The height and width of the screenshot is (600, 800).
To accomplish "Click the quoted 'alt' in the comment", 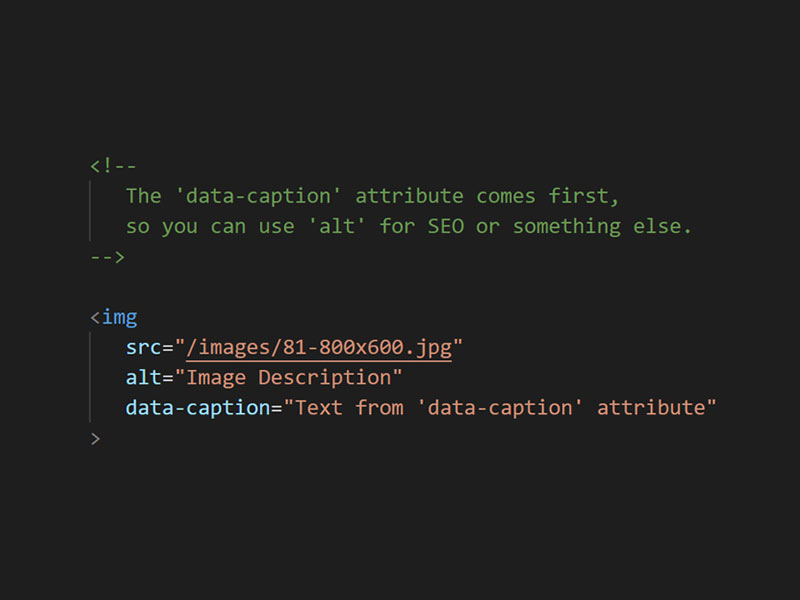I will pos(337,226).
